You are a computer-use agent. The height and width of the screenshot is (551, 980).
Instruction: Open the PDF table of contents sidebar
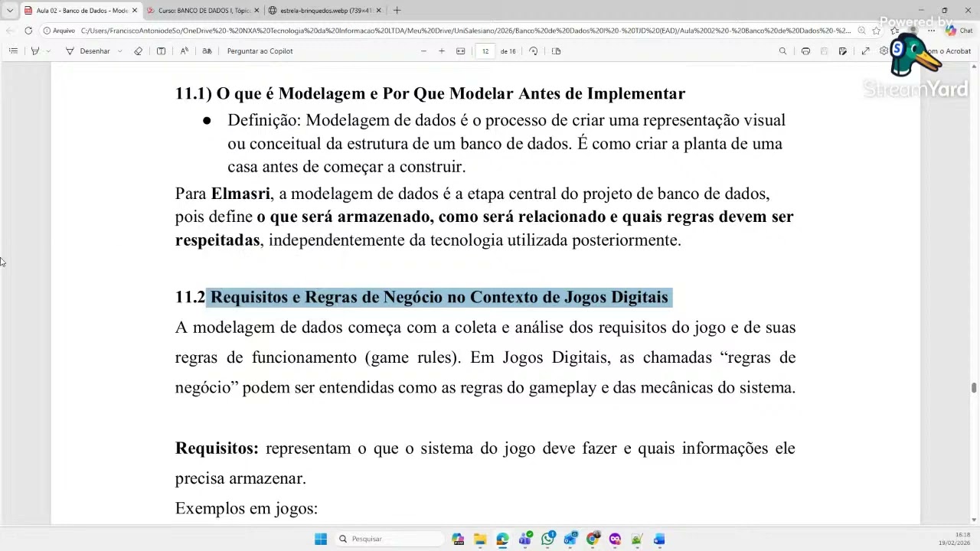pos(13,51)
